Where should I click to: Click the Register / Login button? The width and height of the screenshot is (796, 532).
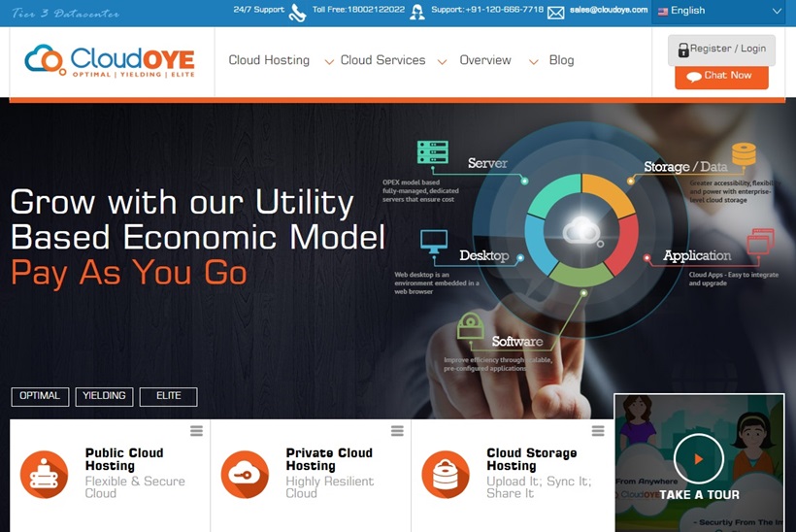click(x=721, y=50)
